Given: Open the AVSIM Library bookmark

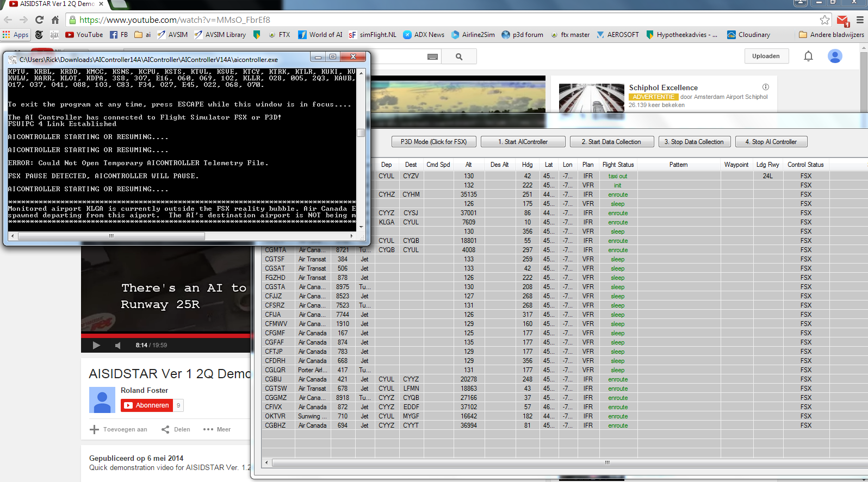Looking at the screenshot, I should pos(220,35).
